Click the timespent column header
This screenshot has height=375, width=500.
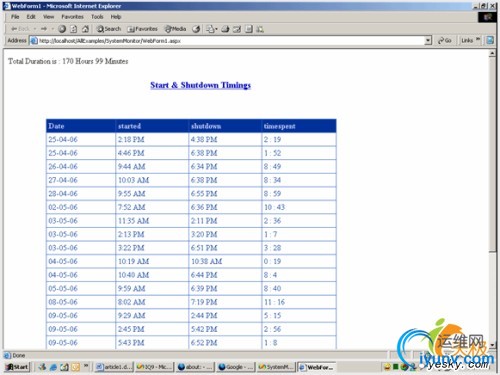point(299,126)
